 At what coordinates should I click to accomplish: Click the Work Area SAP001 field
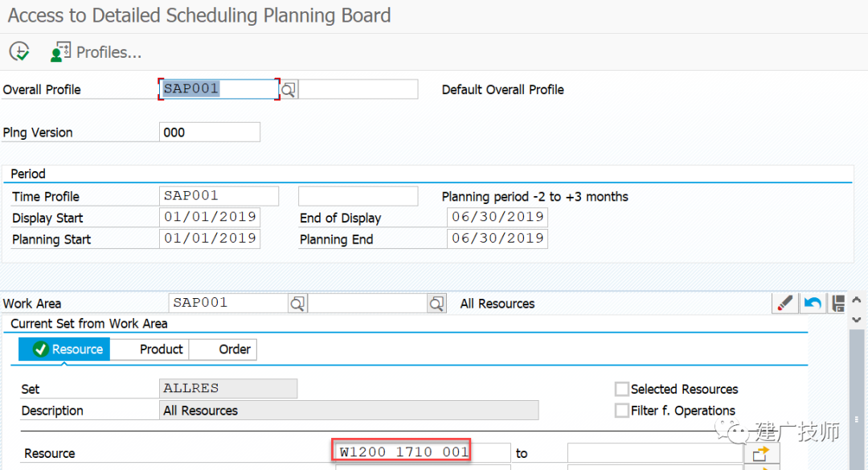228,303
